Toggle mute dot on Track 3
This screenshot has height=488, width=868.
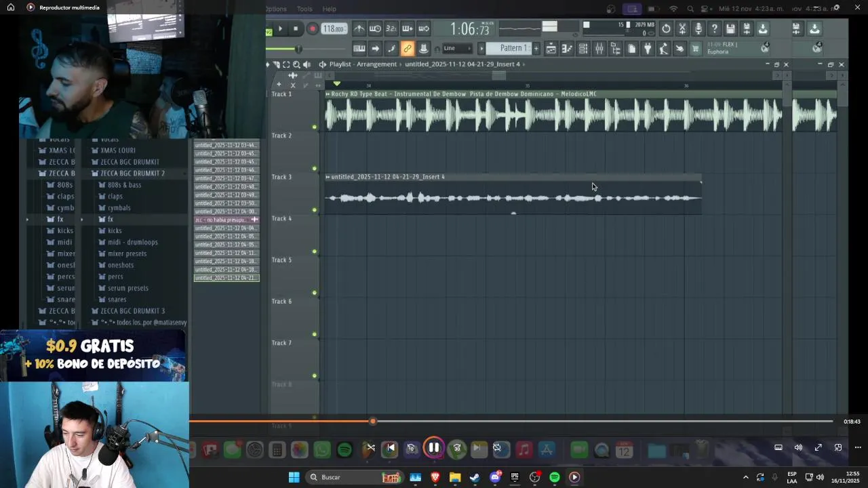pyautogui.click(x=314, y=209)
